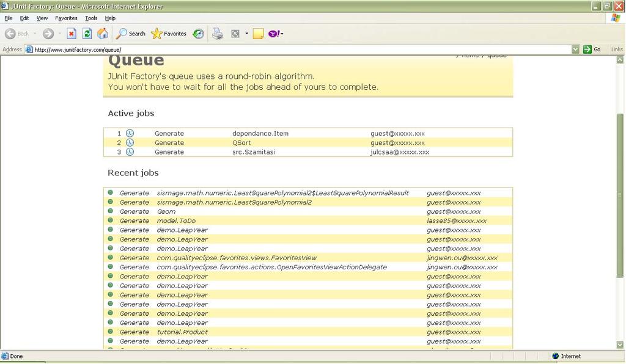This screenshot has height=364, width=626.
Task: Click clock icon for src.Szamitasi job
Action: click(x=130, y=151)
